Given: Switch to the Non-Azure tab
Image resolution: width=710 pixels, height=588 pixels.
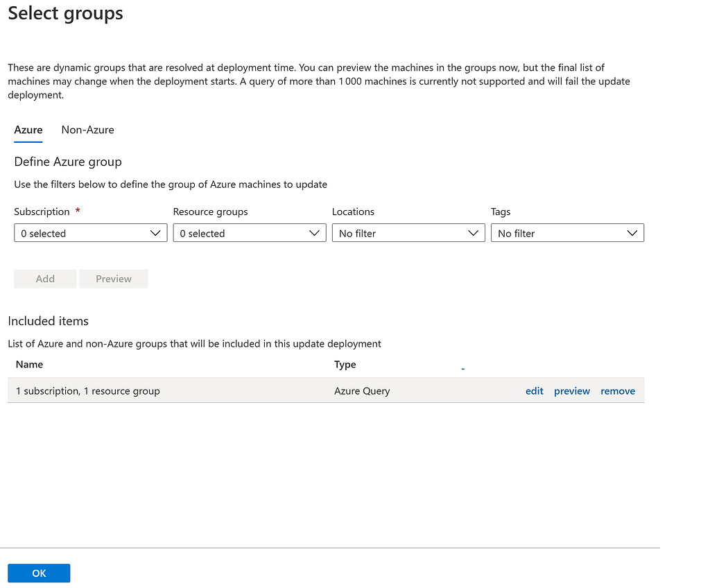Looking at the screenshot, I should 87,130.
